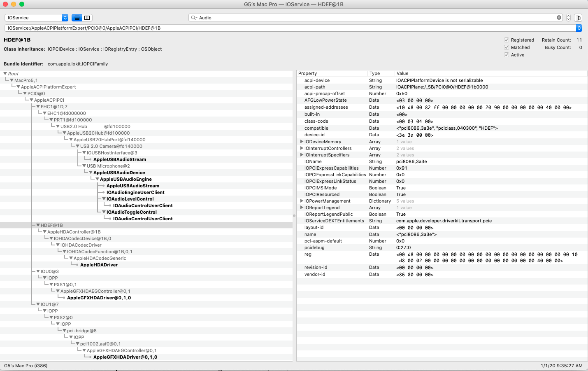This screenshot has height=371, width=588.
Task: Sort by Property column header
Action: point(332,73)
